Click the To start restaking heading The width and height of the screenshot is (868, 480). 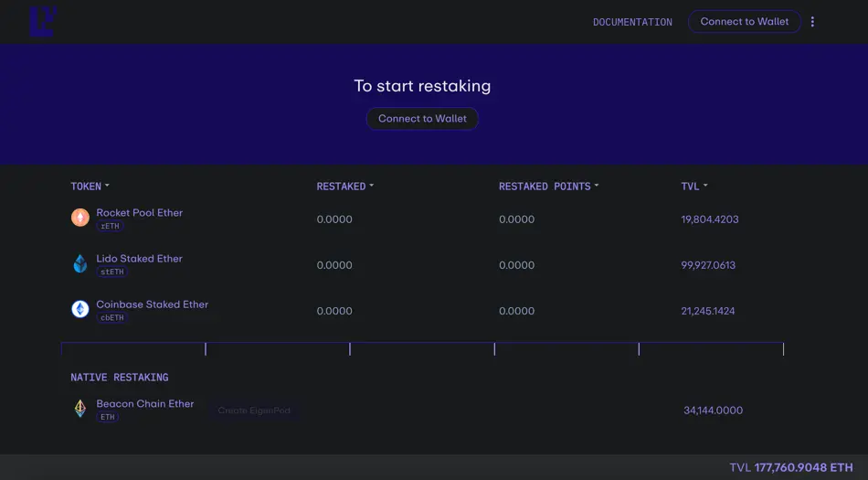[422, 86]
